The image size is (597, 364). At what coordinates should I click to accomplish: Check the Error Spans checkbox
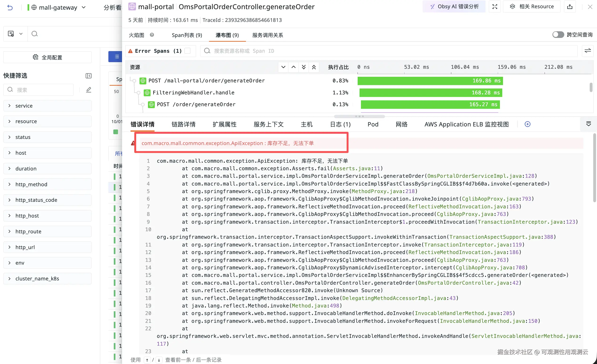pos(187,51)
